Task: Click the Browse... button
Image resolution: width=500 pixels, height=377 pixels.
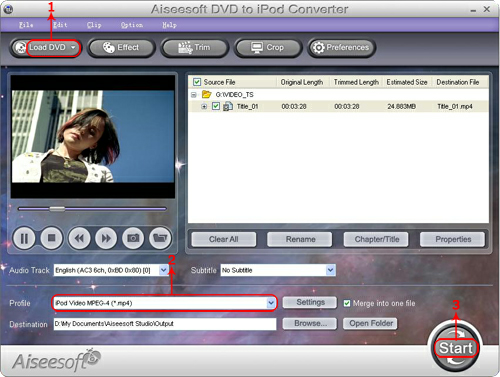Action: tap(310, 323)
